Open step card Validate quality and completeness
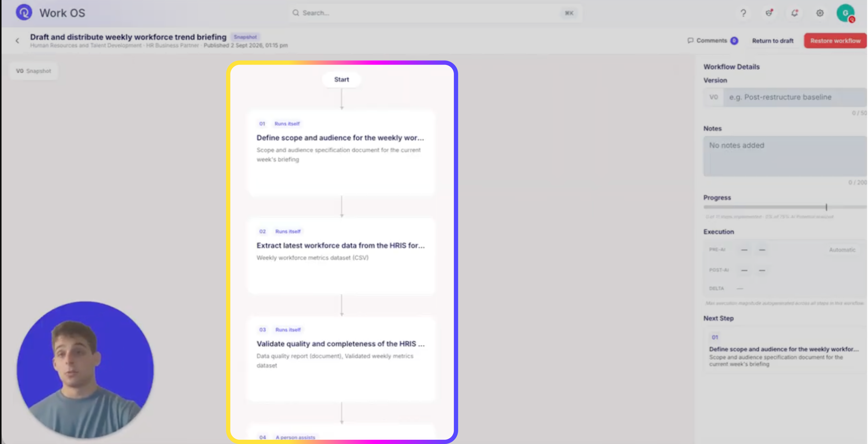This screenshot has height=444, width=868. tap(341, 359)
